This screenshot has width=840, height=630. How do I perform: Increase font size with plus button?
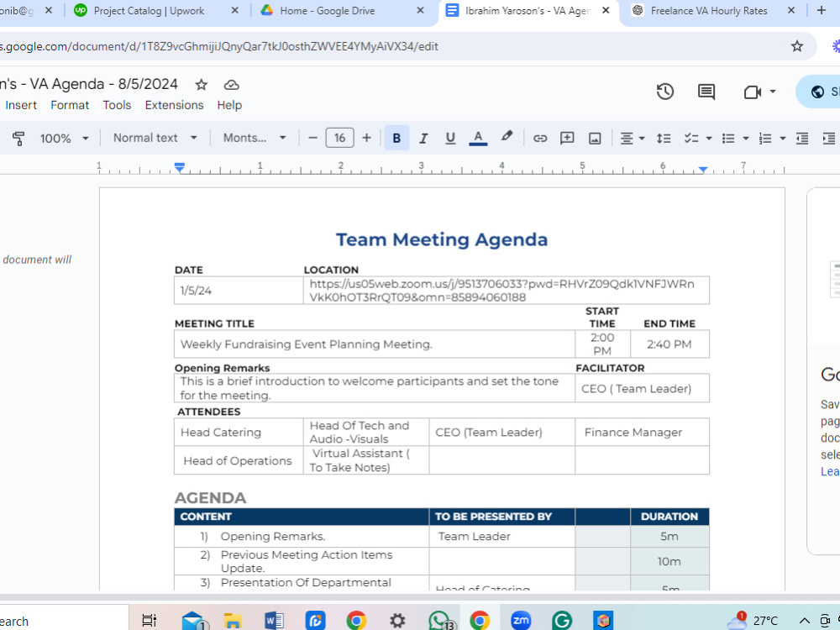click(x=366, y=139)
